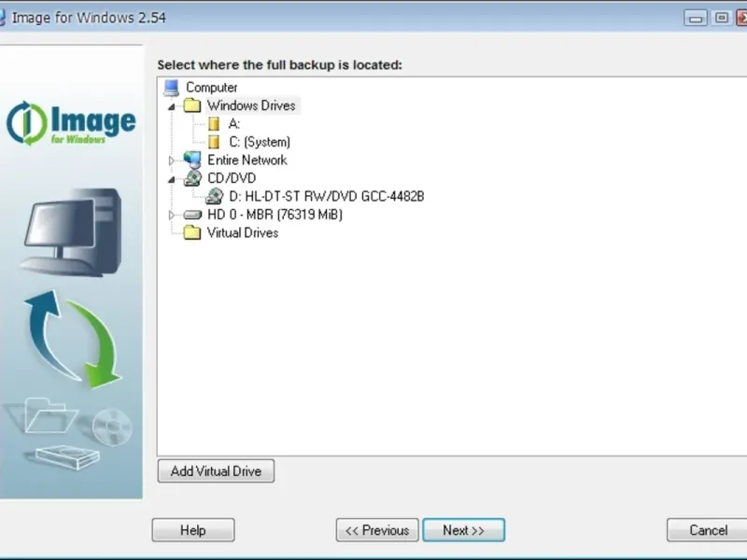Click the Entire Network icon
This screenshot has height=560, width=747.
click(192, 160)
